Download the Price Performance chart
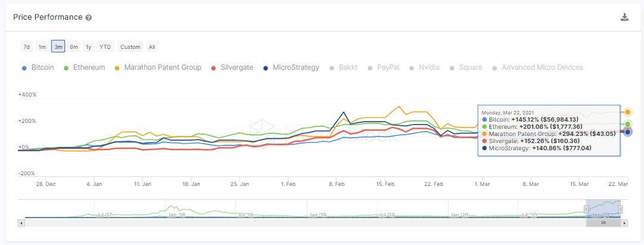 (624, 17)
